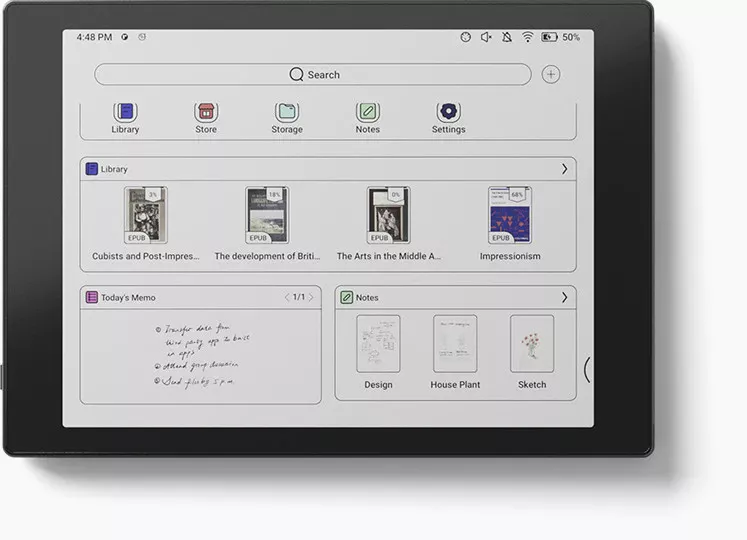Open the House Plant note
This screenshot has width=747, height=540.
pyautogui.click(x=455, y=343)
